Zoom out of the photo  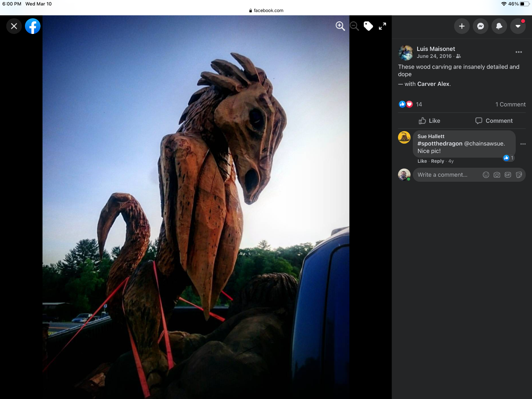354,26
